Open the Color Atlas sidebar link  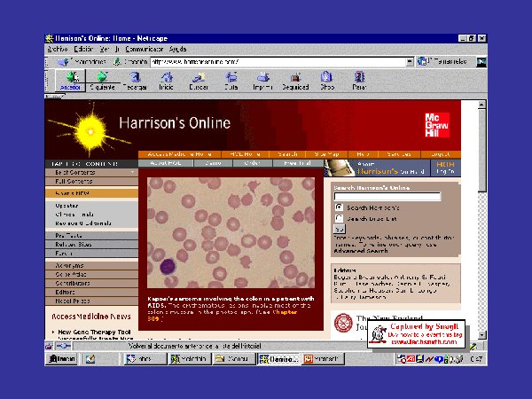click(91, 274)
